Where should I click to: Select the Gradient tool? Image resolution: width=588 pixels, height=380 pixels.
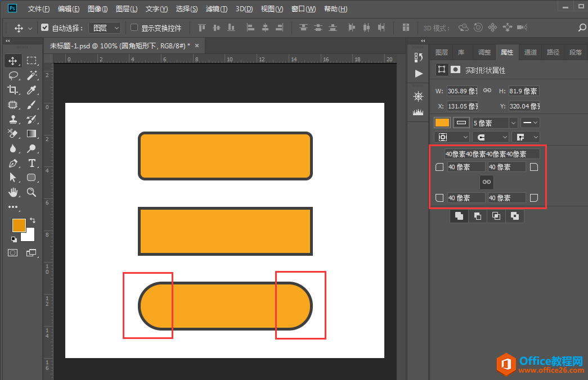point(32,134)
